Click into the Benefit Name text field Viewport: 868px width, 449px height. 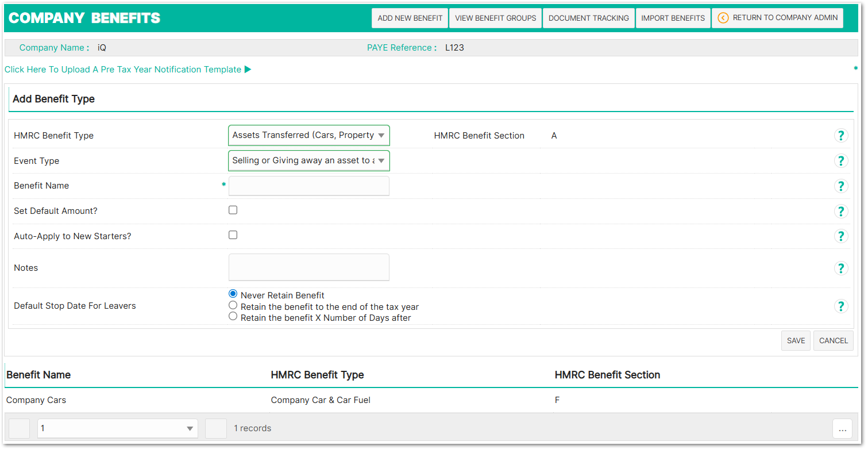308,186
